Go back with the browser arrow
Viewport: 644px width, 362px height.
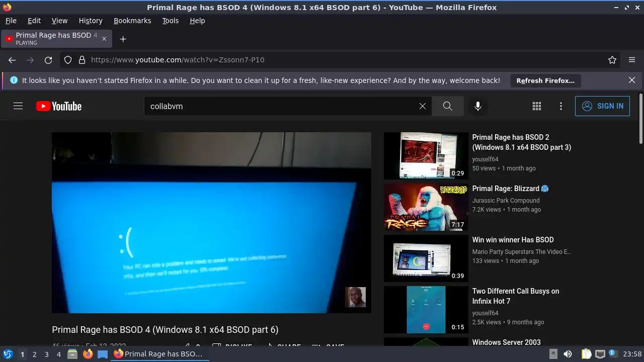click(12, 60)
